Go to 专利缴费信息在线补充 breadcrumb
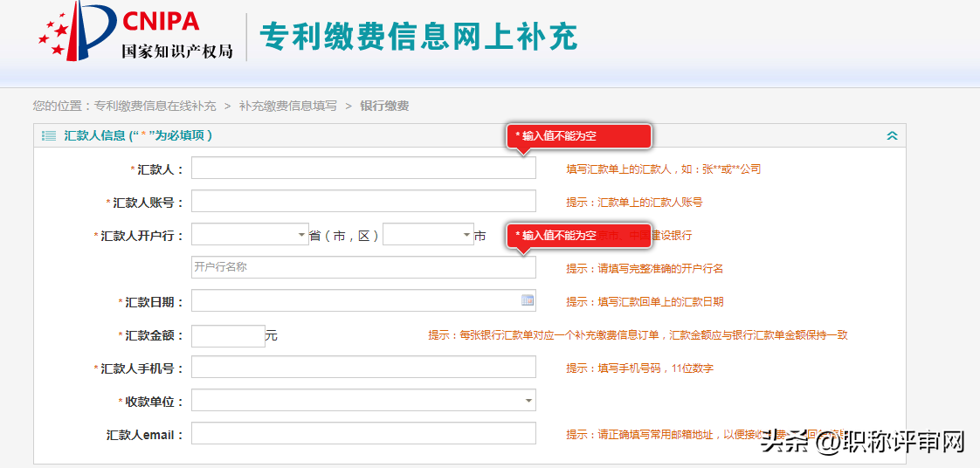Image resolution: width=980 pixels, height=468 pixels. point(155,106)
